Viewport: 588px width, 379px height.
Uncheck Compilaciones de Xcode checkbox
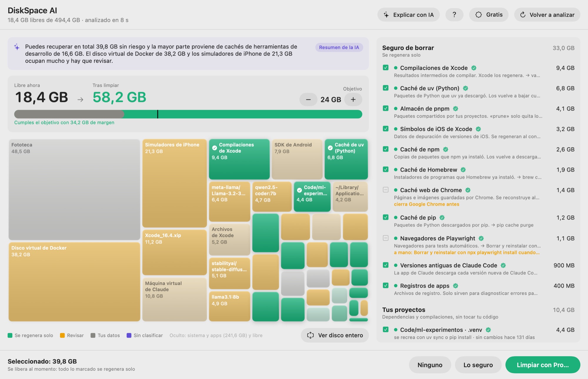386,68
